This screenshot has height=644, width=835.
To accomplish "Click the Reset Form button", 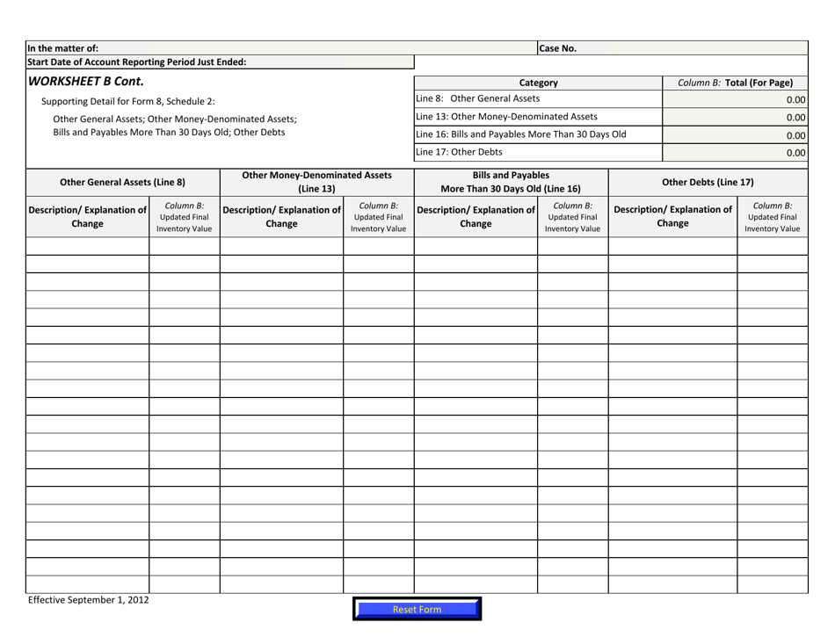I will tap(417, 608).
